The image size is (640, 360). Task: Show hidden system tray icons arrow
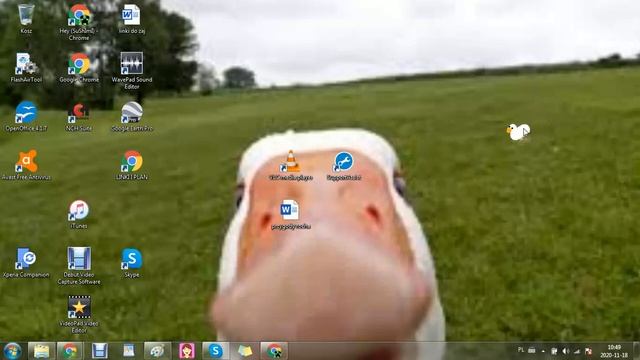pyautogui.click(x=543, y=351)
